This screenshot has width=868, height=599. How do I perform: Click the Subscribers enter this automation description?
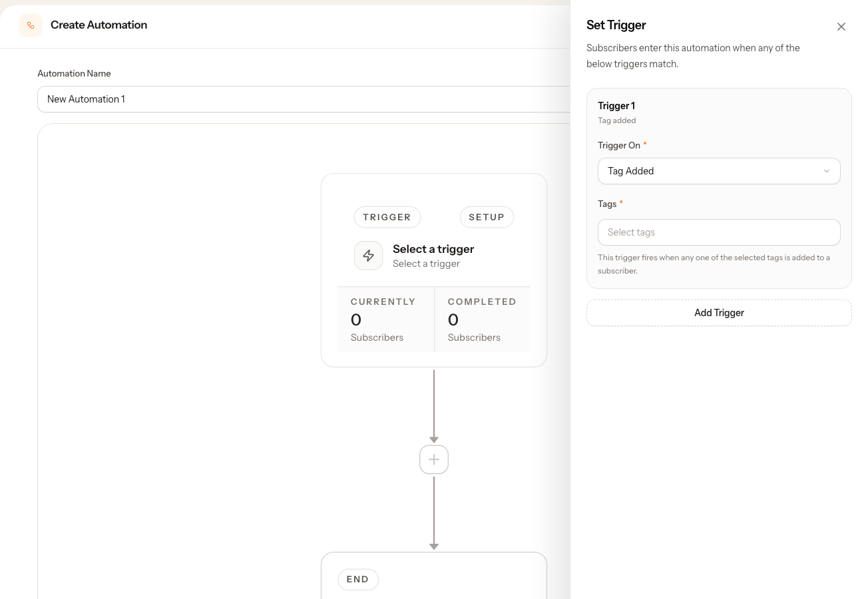(693, 56)
